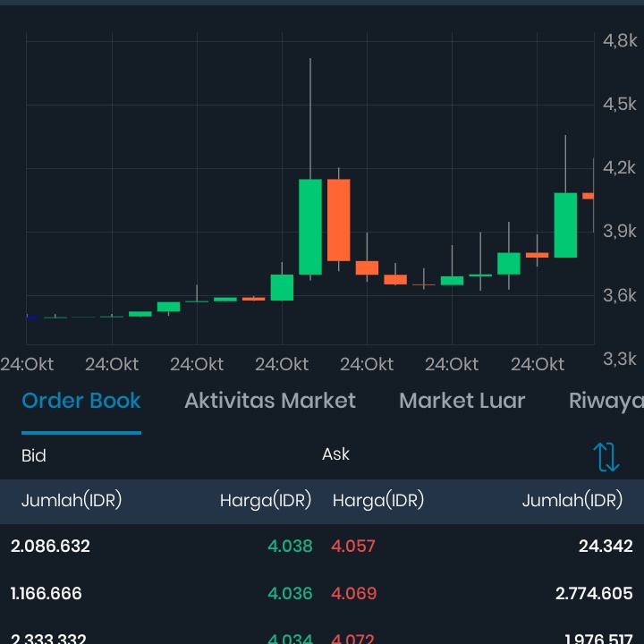Tap ask amount 24.342
Viewport: 644px width, 644px height.
coord(606,546)
